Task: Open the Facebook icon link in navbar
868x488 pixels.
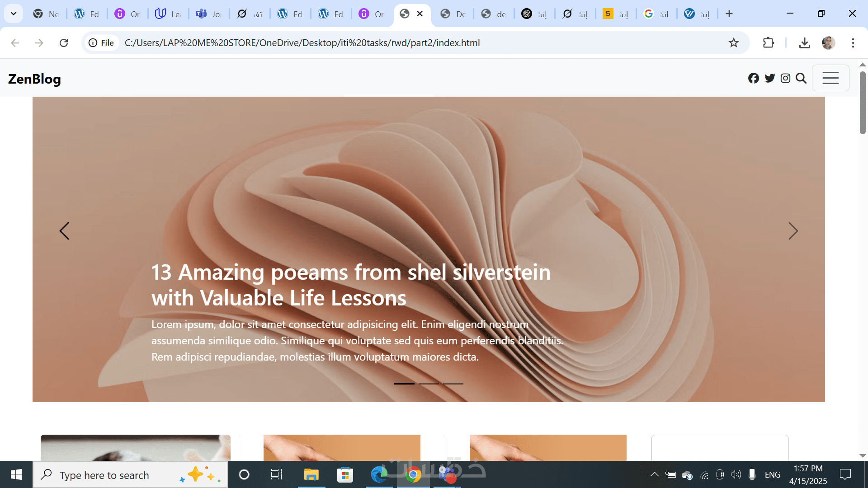Action: (x=753, y=78)
